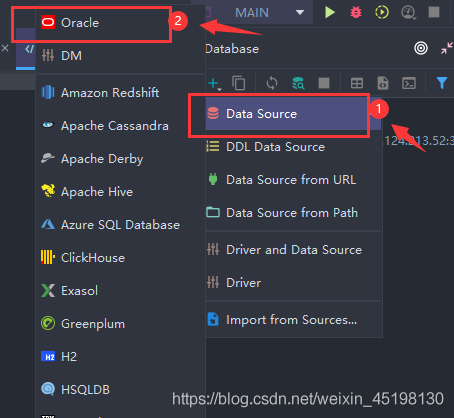Run with coverage icon
The width and height of the screenshot is (454, 418).
[382, 12]
